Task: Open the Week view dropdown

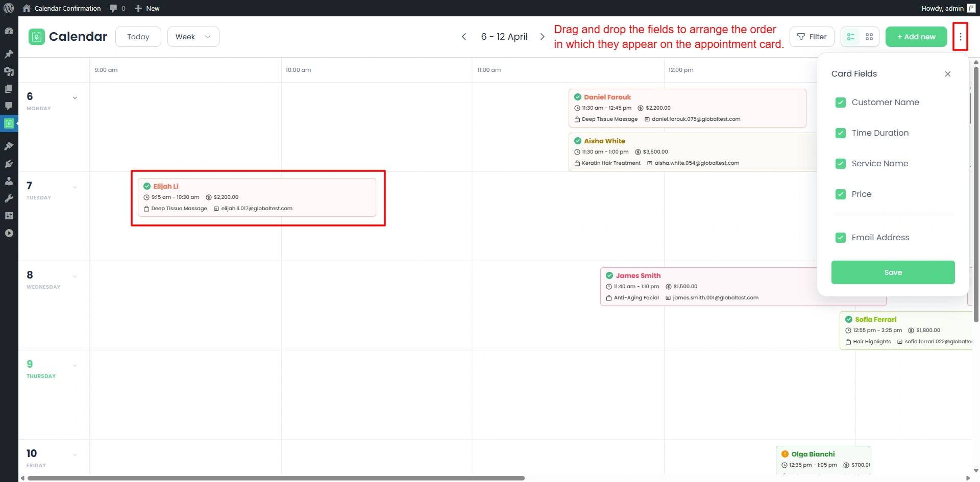Action: click(193, 36)
